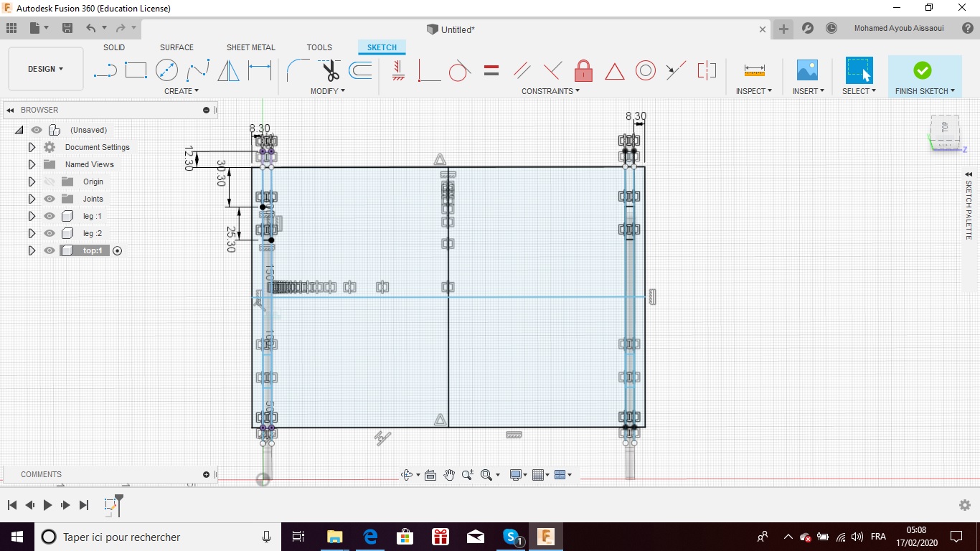Select the Sketch Dimension tool

[x=260, y=70]
